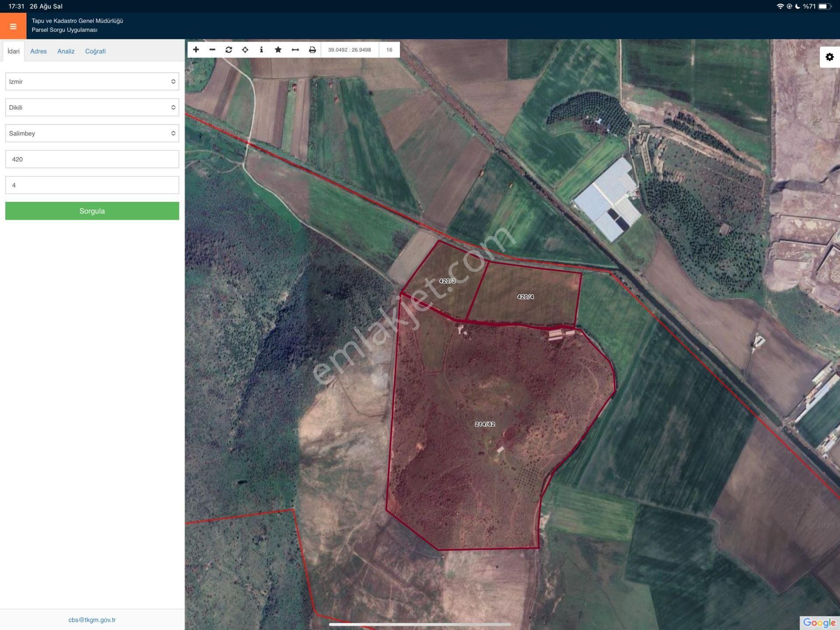Select the info query tool
This screenshot has width=840, height=630.
[x=261, y=49]
